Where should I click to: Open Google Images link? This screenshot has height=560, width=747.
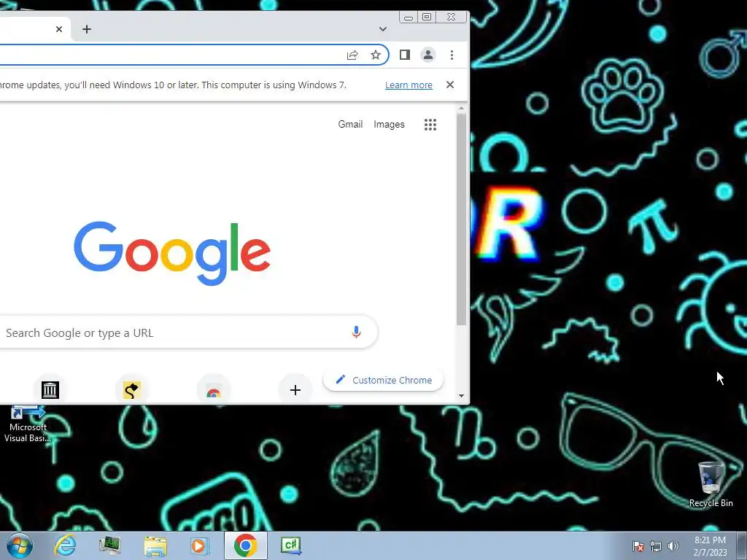(x=389, y=124)
